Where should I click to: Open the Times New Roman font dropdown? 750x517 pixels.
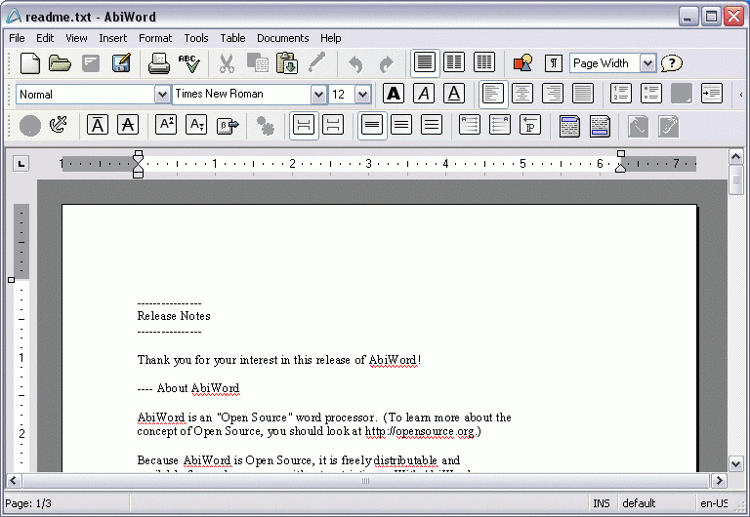point(319,94)
